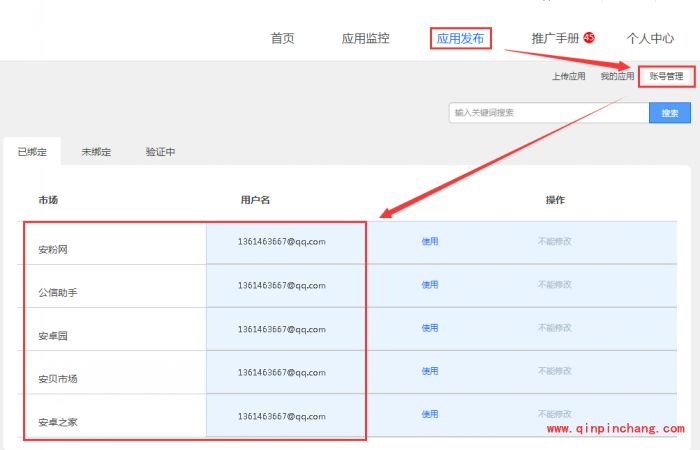
Task: Click 不能修改 in the 安粉网 row
Action: 555,242
